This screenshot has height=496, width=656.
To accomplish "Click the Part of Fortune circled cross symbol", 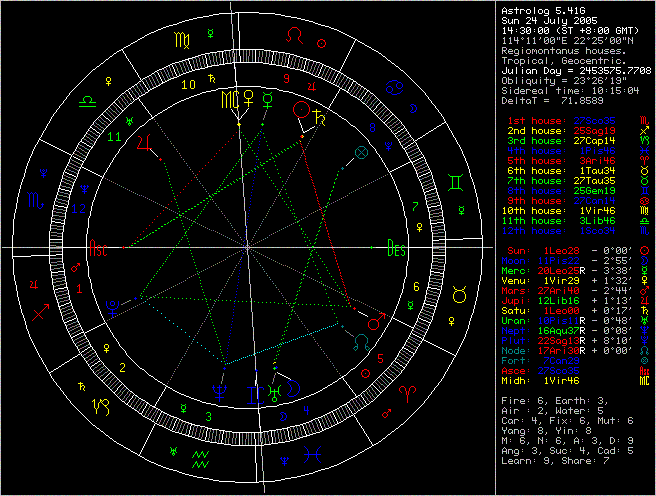I will point(361,152).
